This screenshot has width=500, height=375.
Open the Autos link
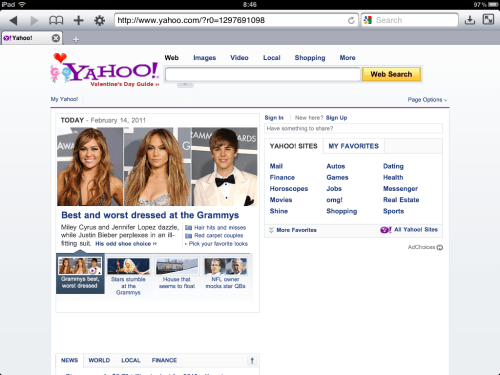(x=336, y=166)
